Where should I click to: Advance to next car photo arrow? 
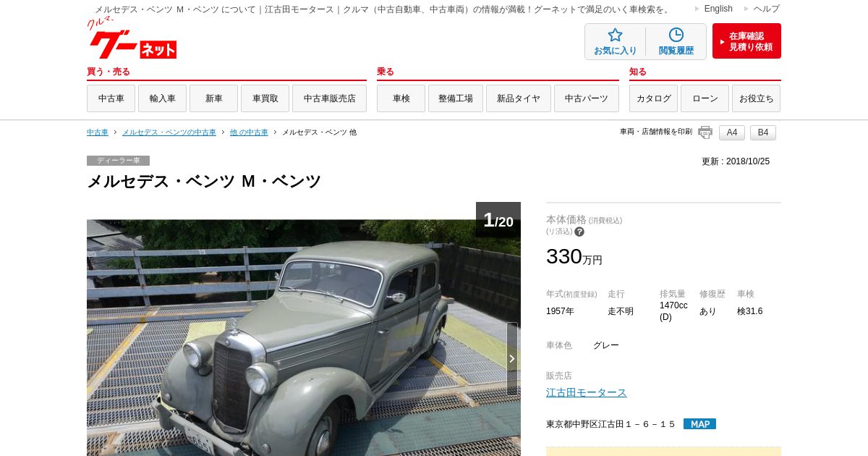click(x=512, y=358)
